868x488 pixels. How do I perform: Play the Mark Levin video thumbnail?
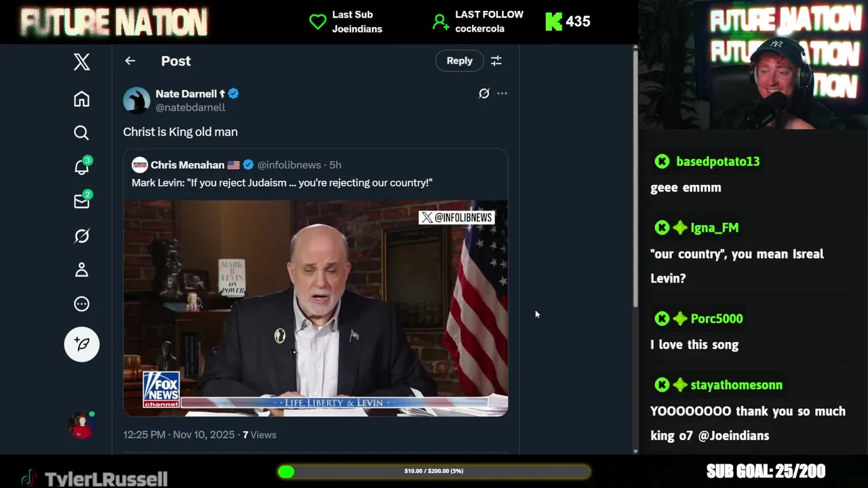(x=315, y=308)
